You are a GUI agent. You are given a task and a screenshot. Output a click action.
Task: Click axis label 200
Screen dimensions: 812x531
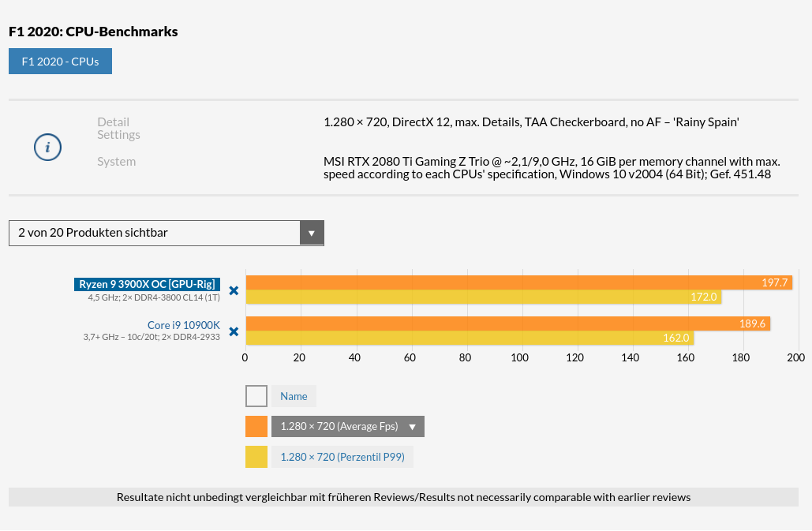tap(795, 357)
